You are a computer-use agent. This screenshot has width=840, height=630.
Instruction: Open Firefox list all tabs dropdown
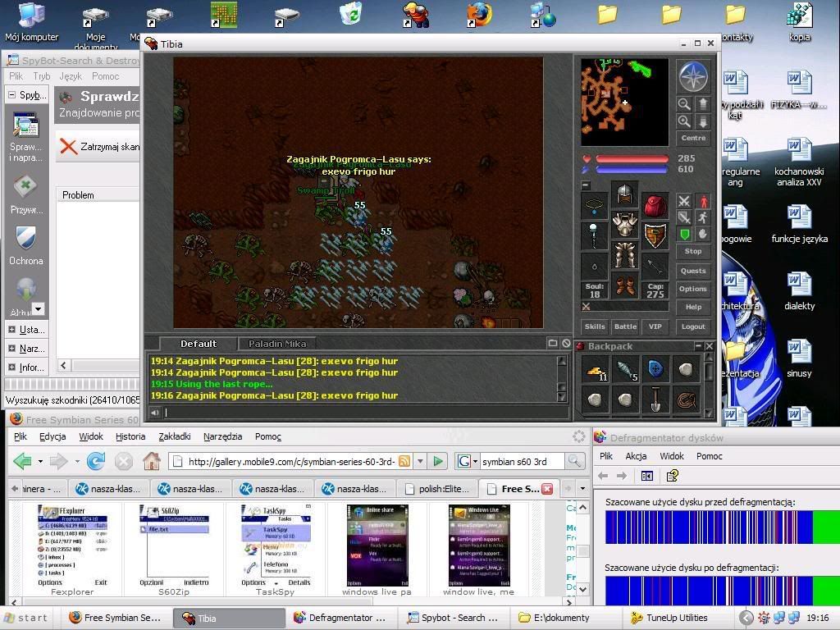(583, 489)
